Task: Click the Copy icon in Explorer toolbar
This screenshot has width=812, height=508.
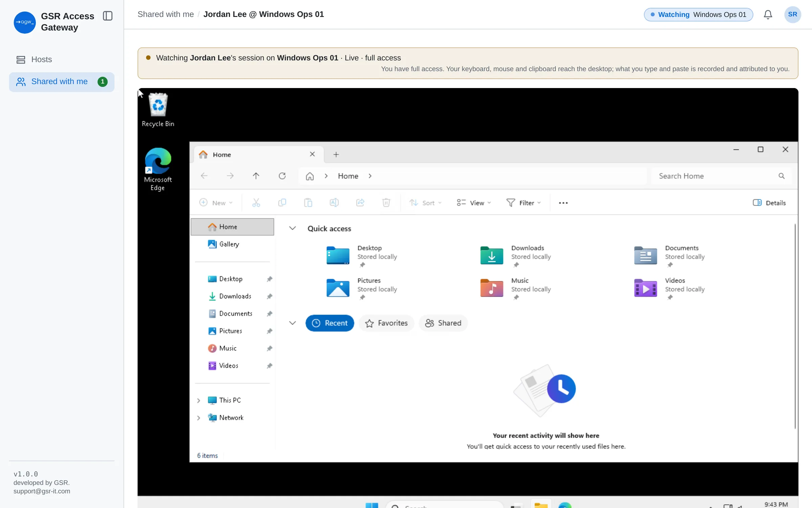Action: pyautogui.click(x=282, y=203)
